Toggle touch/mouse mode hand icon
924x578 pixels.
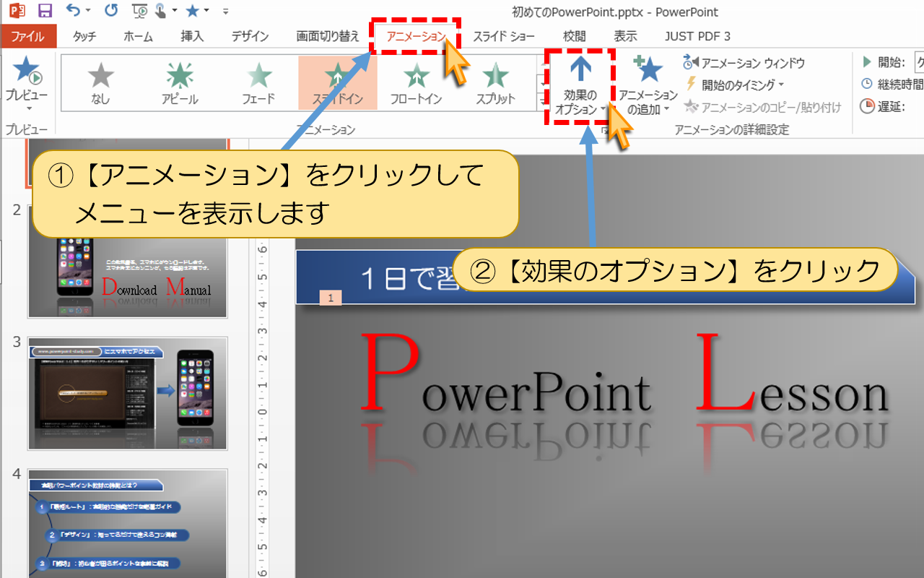(x=160, y=11)
